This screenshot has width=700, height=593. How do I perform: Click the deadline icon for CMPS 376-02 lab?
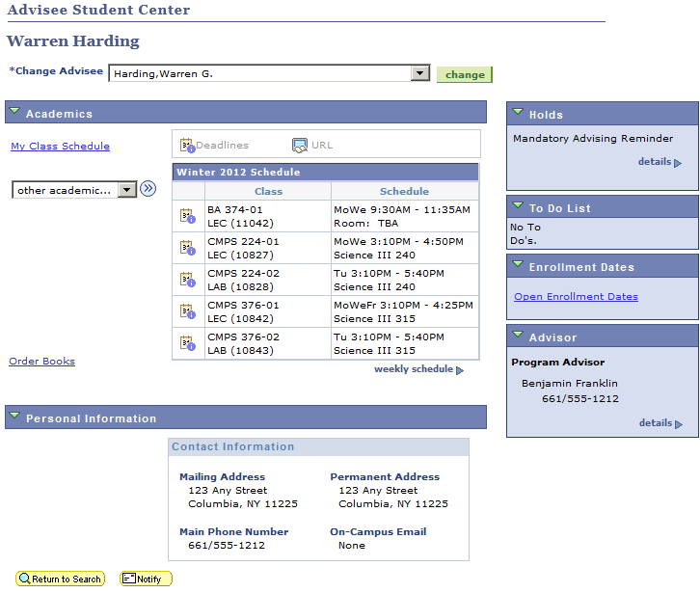coord(187,343)
